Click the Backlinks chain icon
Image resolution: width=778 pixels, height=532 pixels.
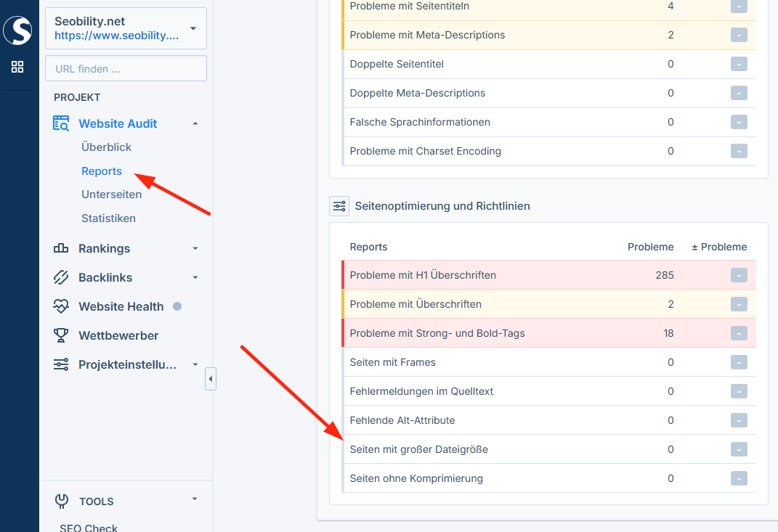click(x=61, y=277)
